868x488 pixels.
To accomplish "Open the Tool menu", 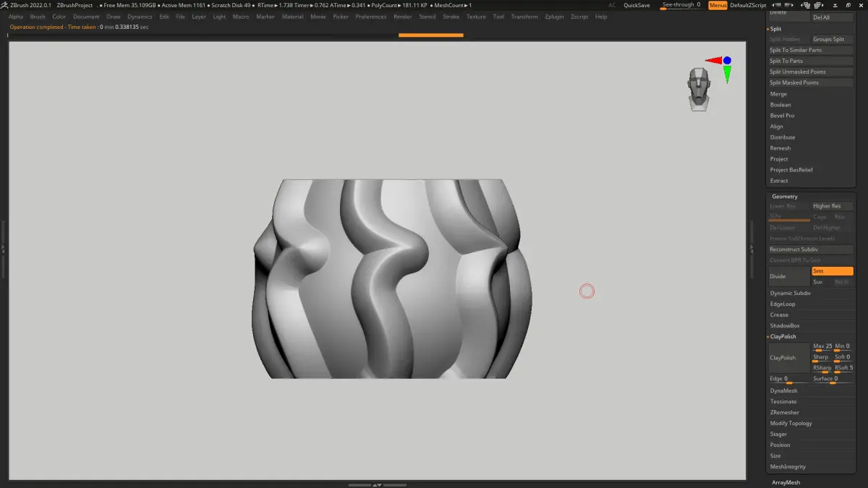I will pos(498,17).
